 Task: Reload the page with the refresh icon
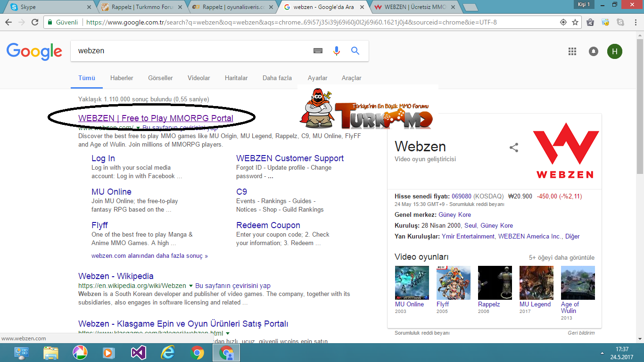[x=35, y=22]
